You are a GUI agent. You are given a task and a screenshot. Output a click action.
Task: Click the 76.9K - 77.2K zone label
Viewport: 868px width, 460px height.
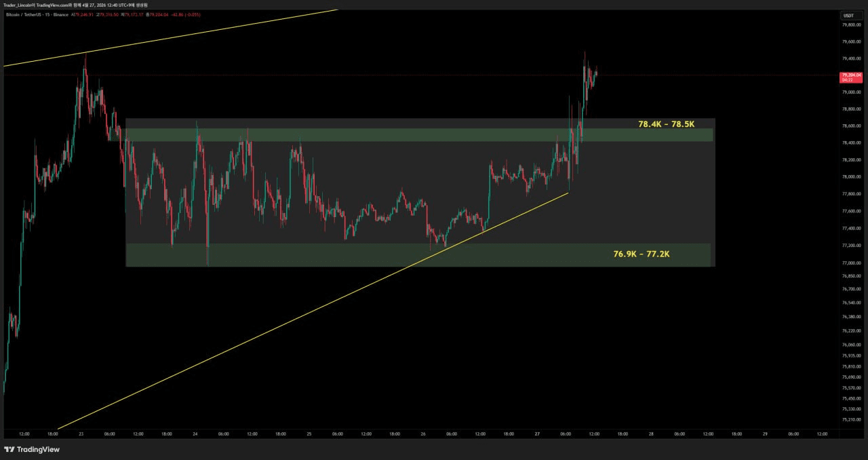click(642, 254)
